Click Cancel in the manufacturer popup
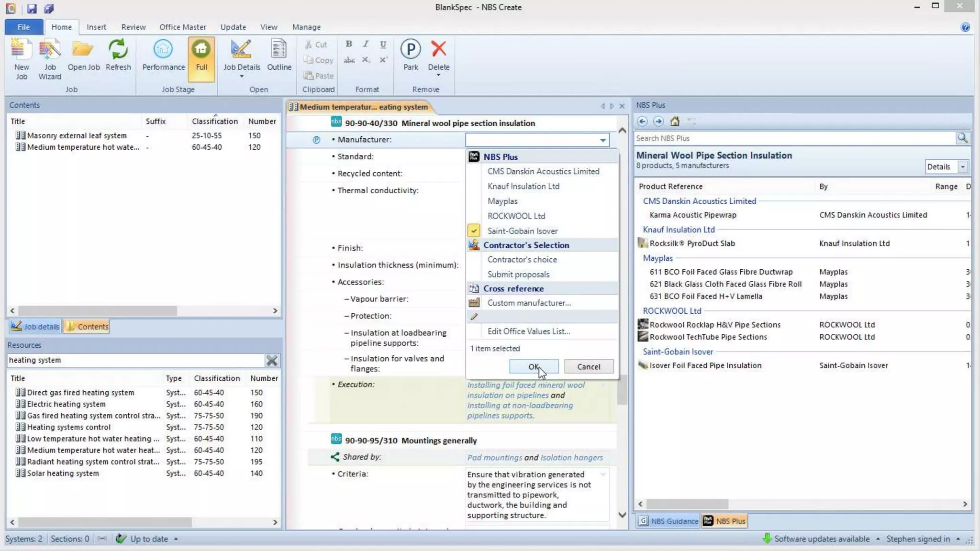Viewport: 980px width, 551px height. [x=588, y=367]
